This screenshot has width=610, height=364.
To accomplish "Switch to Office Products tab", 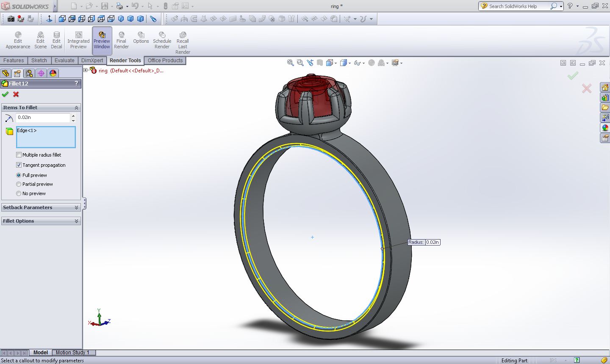I will 165,61.
